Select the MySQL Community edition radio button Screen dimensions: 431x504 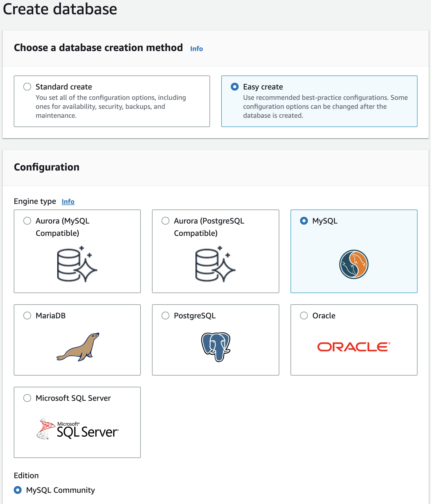click(18, 490)
